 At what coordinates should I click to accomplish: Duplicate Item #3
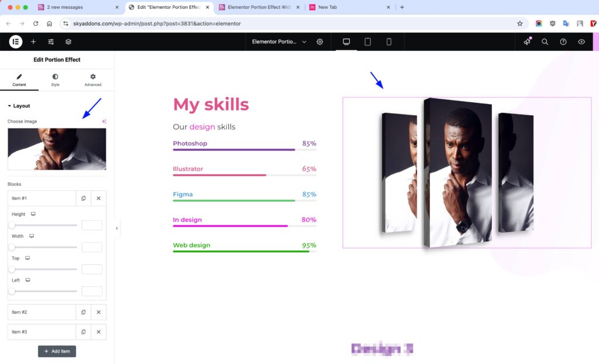click(83, 332)
